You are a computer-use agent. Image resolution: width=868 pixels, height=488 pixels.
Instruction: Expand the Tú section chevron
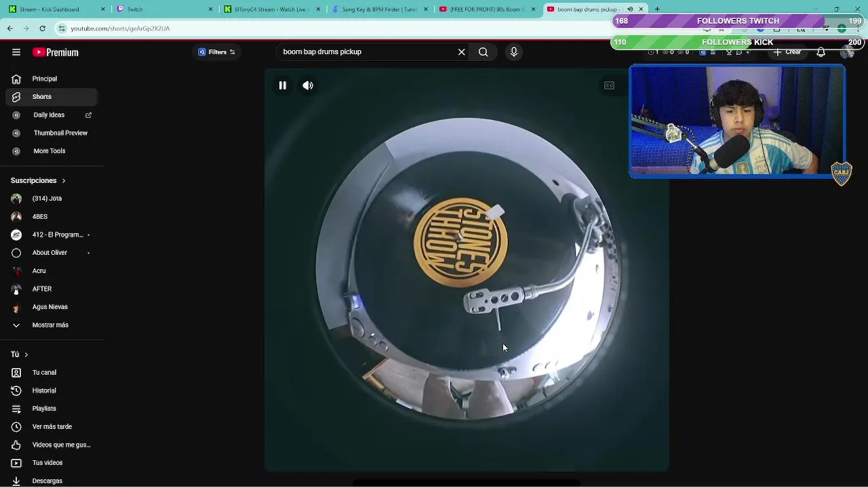[26, 354]
